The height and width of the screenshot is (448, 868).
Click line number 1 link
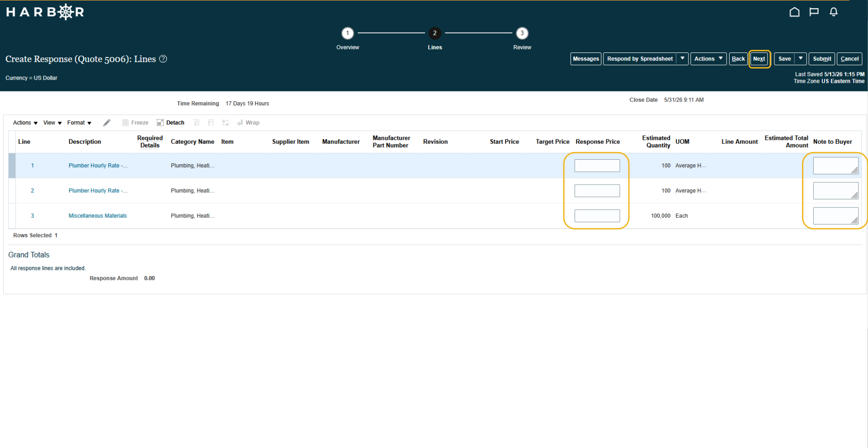33,166
